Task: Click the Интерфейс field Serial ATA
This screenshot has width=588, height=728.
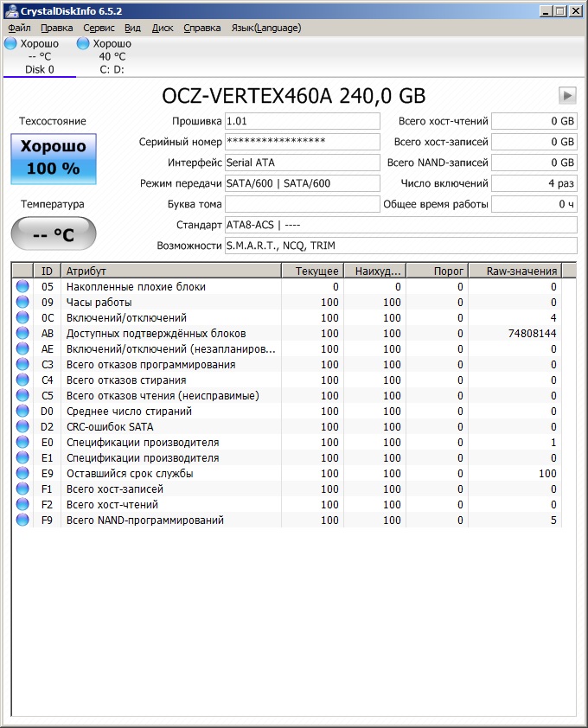Action: [303, 163]
